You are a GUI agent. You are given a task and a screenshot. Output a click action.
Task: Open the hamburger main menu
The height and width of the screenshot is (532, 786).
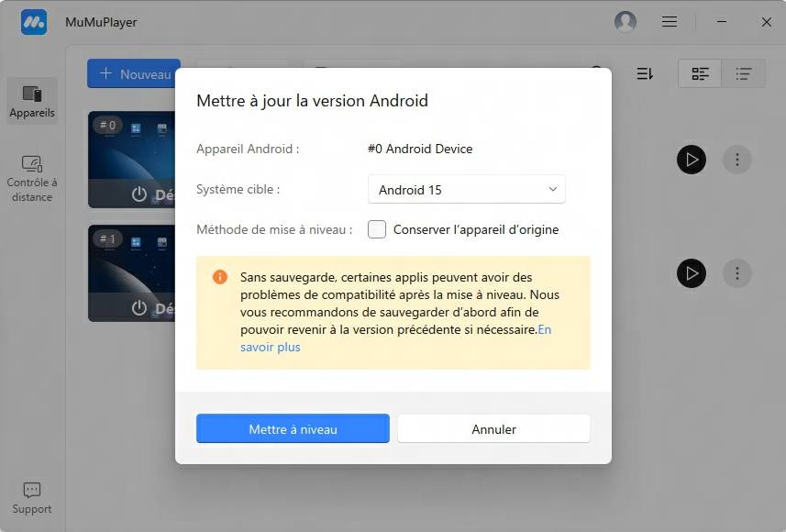[670, 22]
